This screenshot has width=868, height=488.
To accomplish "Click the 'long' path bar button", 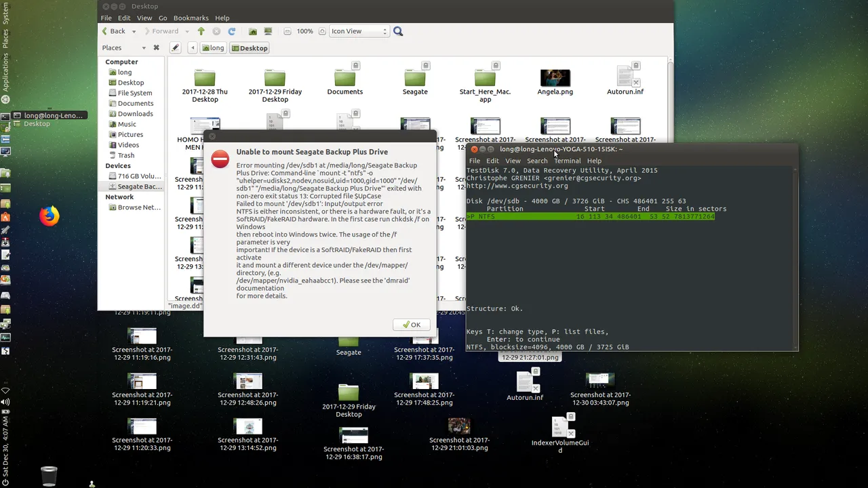I will tap(212, 48).
